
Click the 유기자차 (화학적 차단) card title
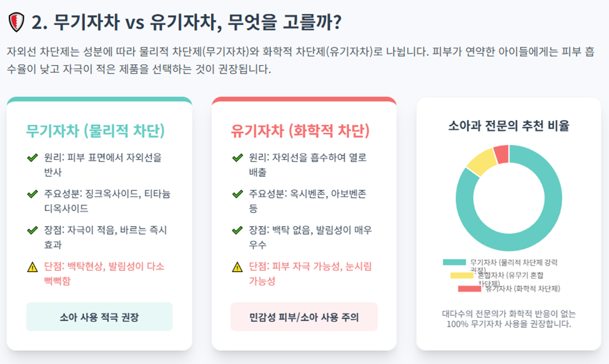point(300,131)
